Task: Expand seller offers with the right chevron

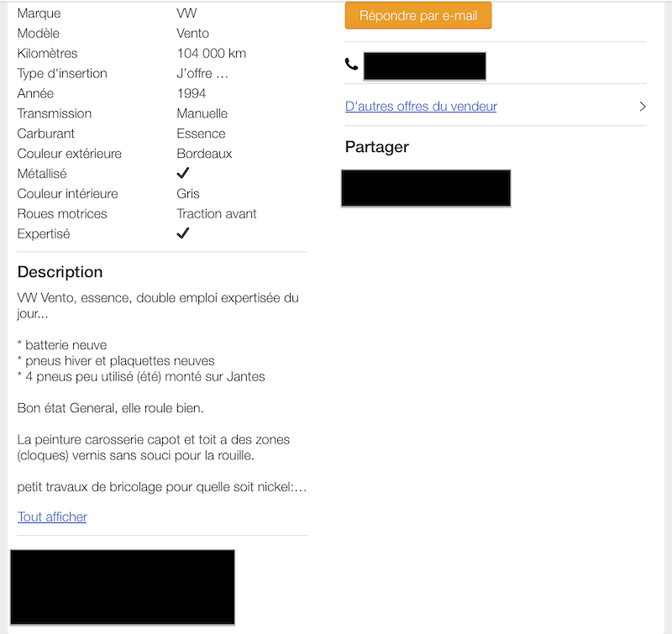Action: click(x=642, y=107)
